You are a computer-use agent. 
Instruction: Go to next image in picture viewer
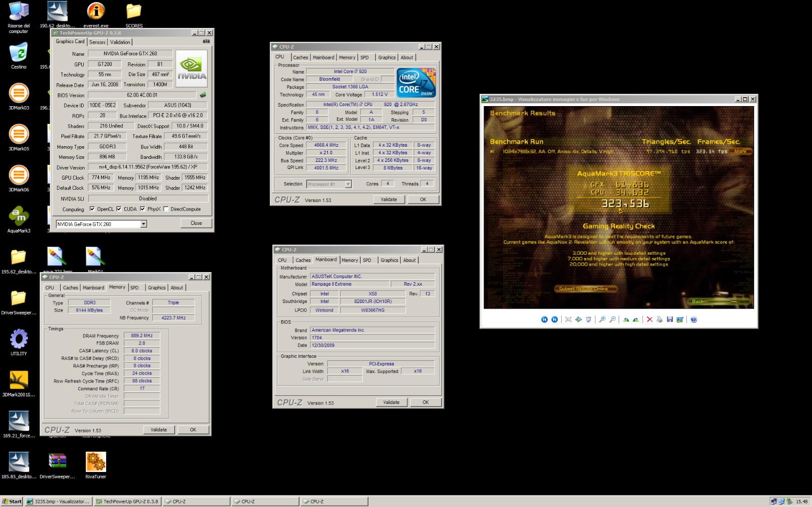point(554,319)
